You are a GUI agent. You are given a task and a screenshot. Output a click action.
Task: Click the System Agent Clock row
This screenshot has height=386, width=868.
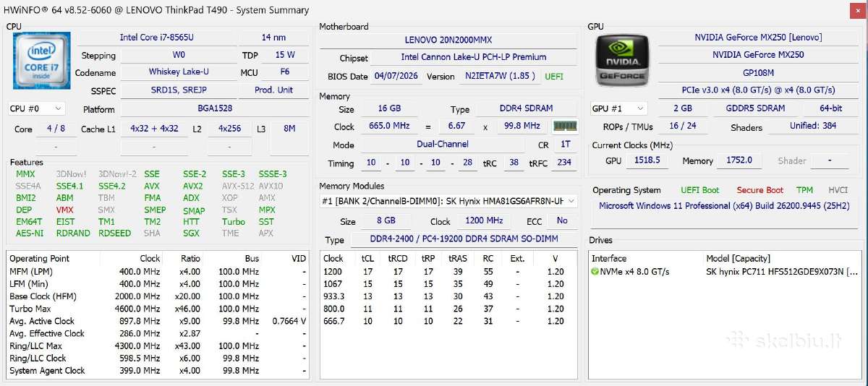[x=158, y=371]
